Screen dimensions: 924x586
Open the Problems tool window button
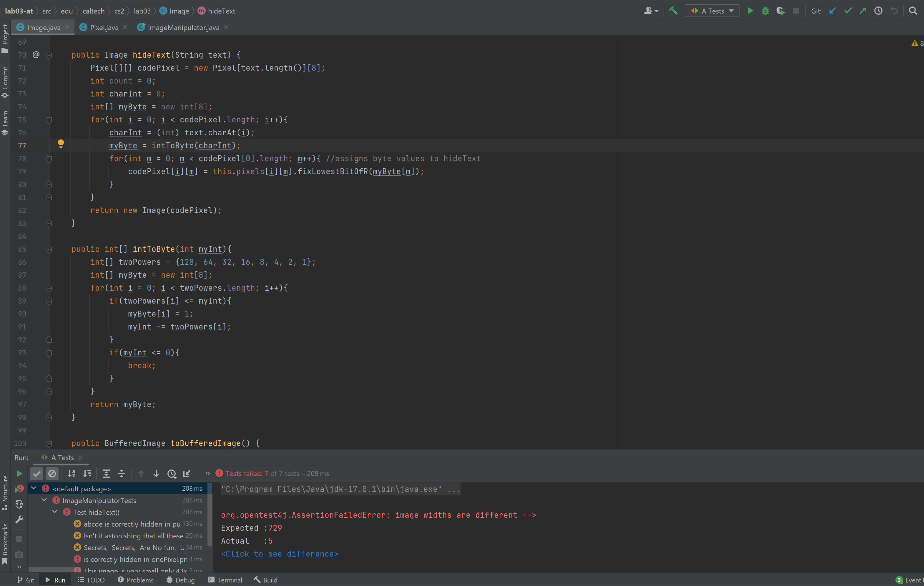135,580
